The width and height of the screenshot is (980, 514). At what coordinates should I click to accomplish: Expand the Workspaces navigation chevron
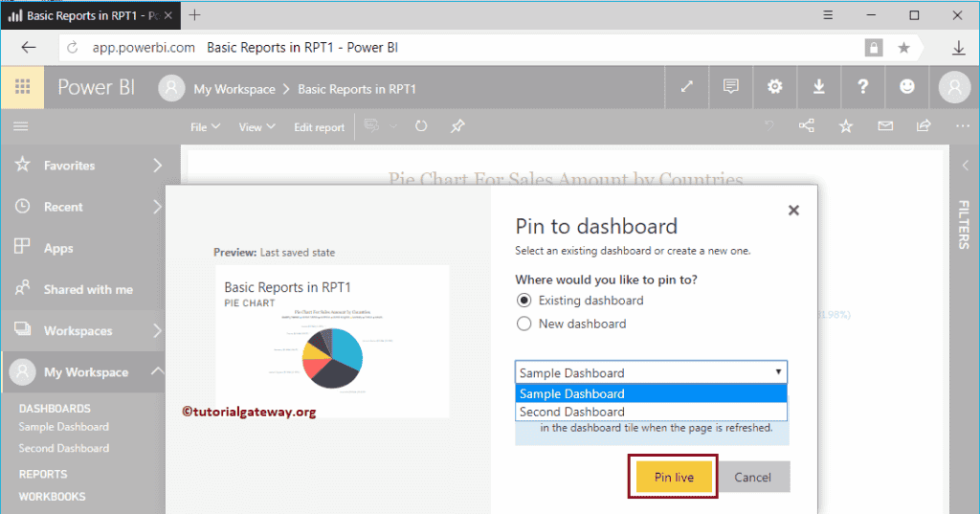[158, 331]
